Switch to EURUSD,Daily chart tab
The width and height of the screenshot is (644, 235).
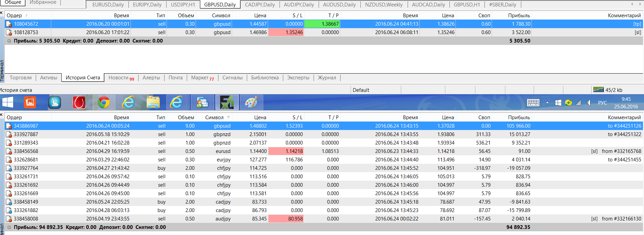coord(108,5)
